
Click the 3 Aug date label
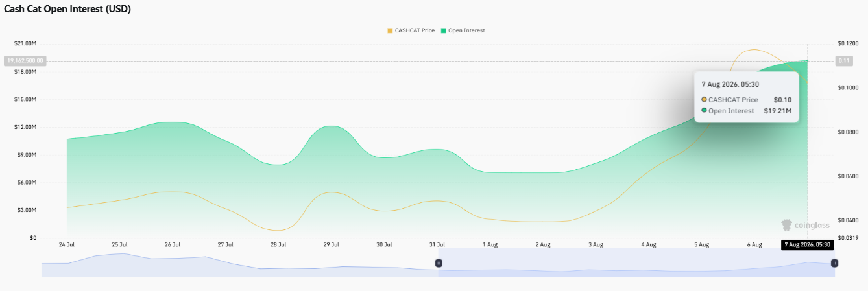point(596,245)
